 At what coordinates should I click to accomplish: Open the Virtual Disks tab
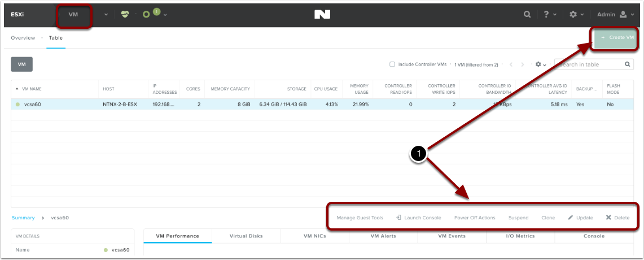[x=246, y=236]
